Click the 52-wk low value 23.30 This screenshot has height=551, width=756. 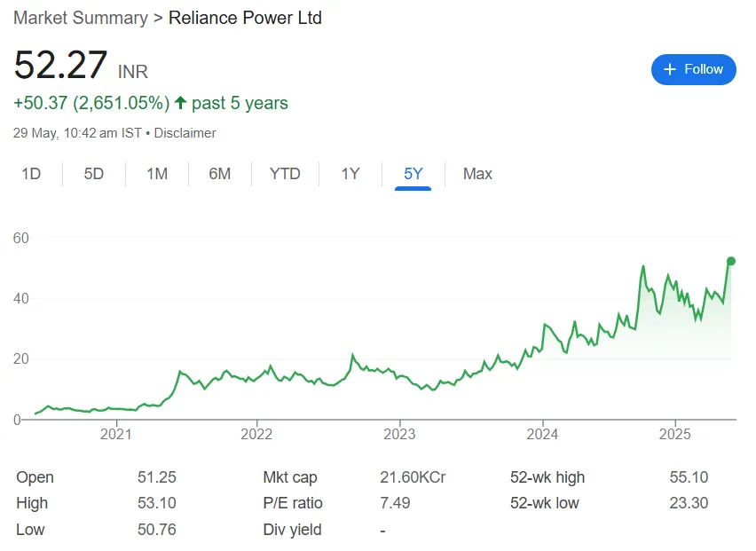[689, 503]
